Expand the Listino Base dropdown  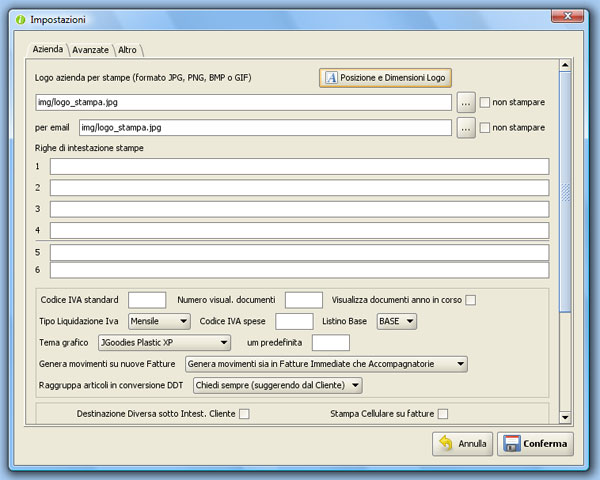[x=396, y=321]
